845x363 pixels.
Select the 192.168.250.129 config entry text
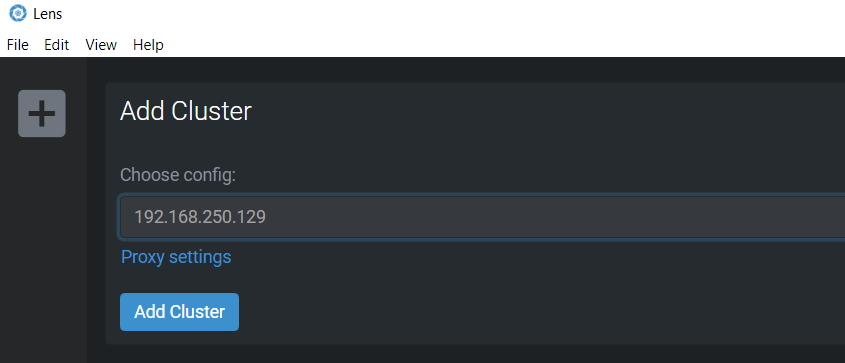pyautogui.click(x=200, y=217)
